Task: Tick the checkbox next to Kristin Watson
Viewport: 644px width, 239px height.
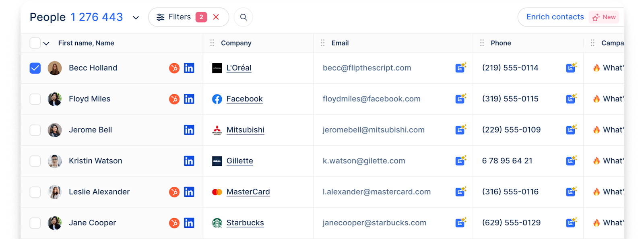Action: (x=35, y=161)
